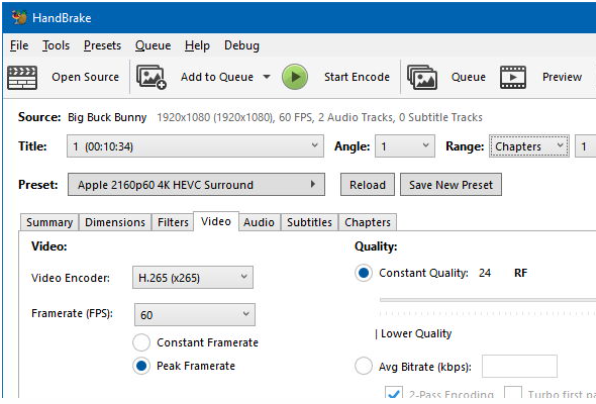Select the Constant Framerate radio button
Image resolution: width=596 pixels, height=404 pixels.
tap(141, 342)
